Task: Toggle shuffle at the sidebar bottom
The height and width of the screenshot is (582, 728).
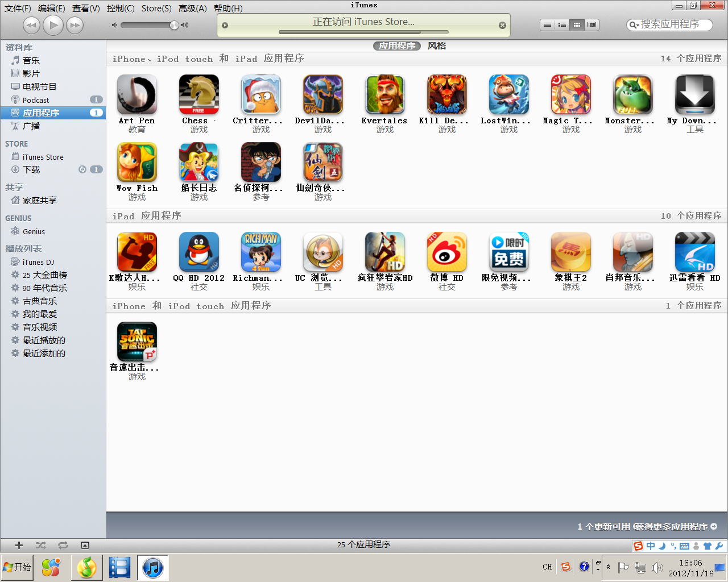Action: tap(40, 545)
